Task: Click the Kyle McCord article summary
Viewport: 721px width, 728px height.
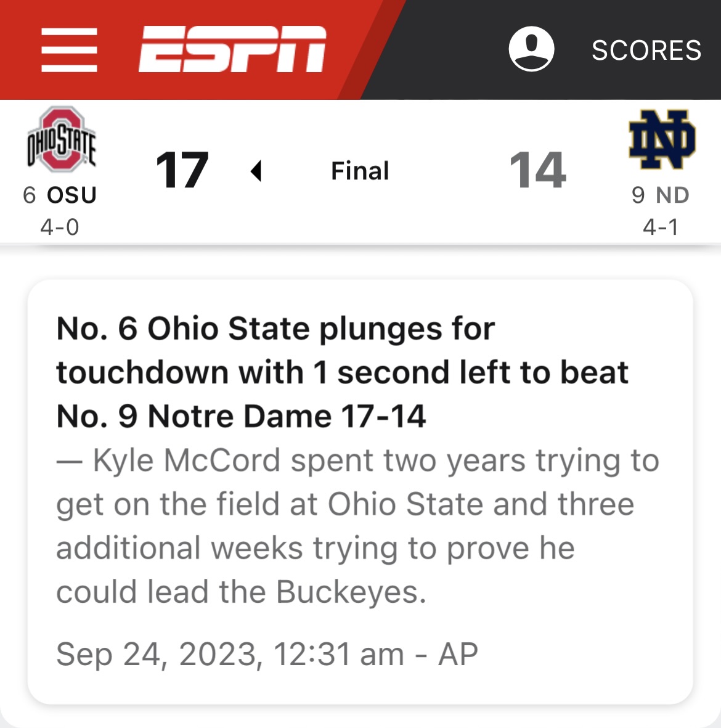Action: [357, 526]
